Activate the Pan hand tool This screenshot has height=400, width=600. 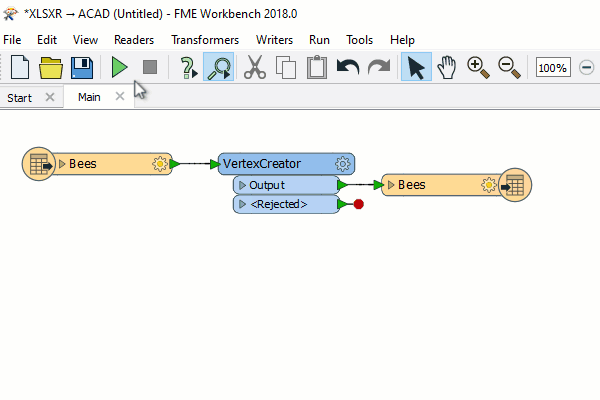coord(447,67)
